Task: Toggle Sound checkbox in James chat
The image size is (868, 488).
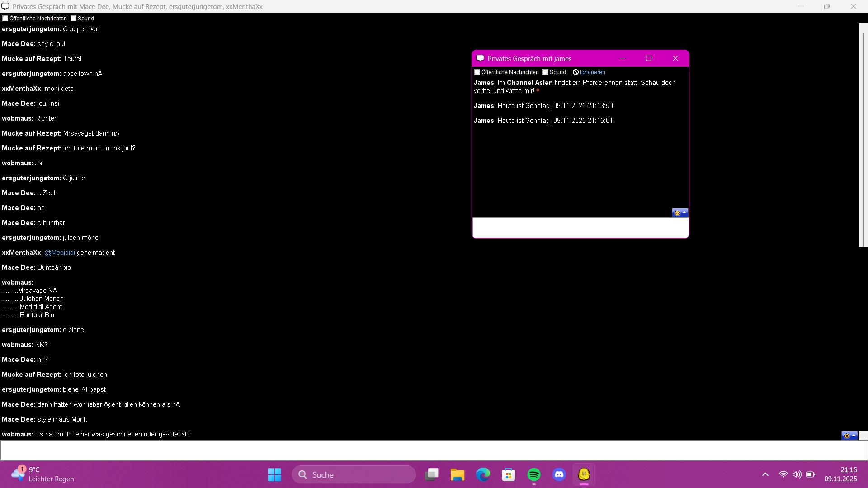Action: (546, 72)
